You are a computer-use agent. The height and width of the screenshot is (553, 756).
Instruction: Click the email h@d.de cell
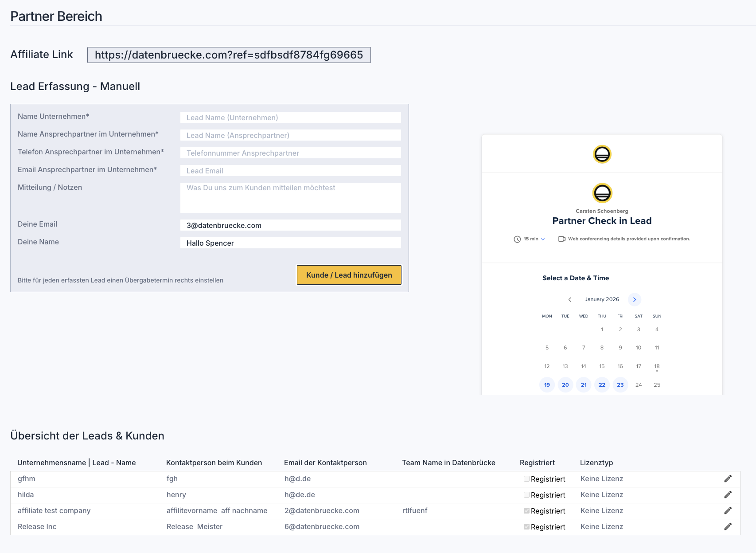298,478
